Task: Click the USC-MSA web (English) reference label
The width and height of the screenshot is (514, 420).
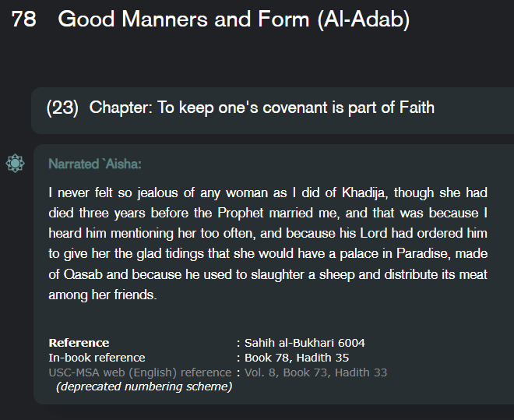Action: click(140, 372)
